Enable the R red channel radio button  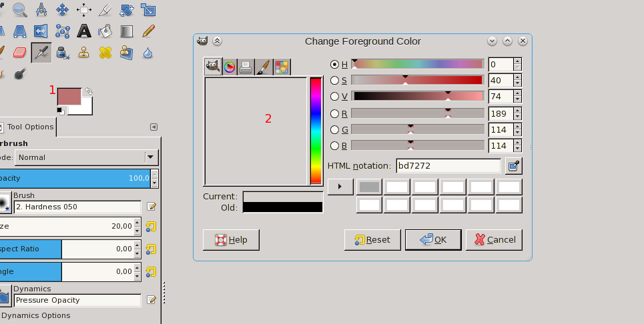(334, 113)
